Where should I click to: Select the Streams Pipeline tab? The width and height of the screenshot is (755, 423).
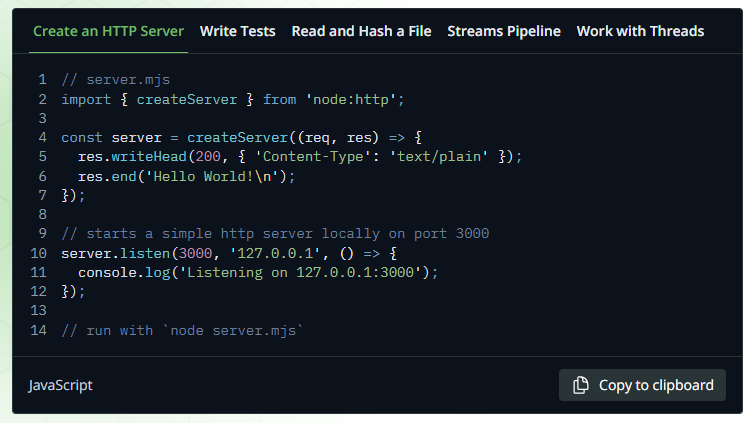point(503,31)
